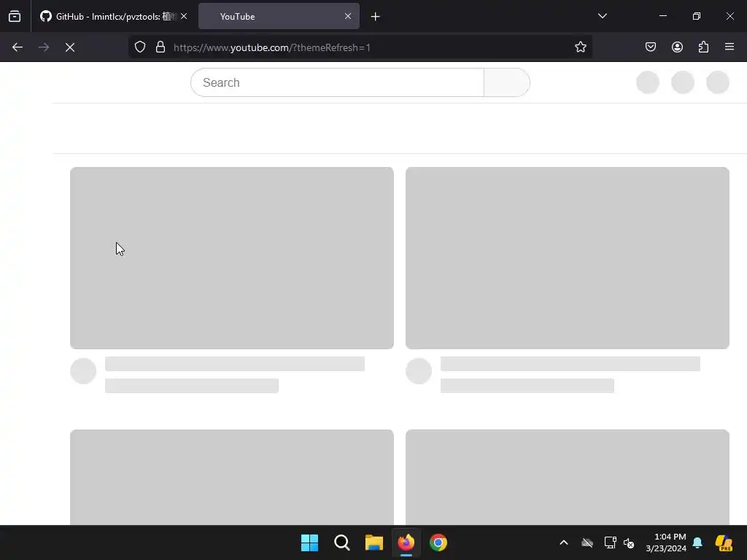747x560 pixels.
Task: Open muted volume tray icon
Action: [629, 542]
